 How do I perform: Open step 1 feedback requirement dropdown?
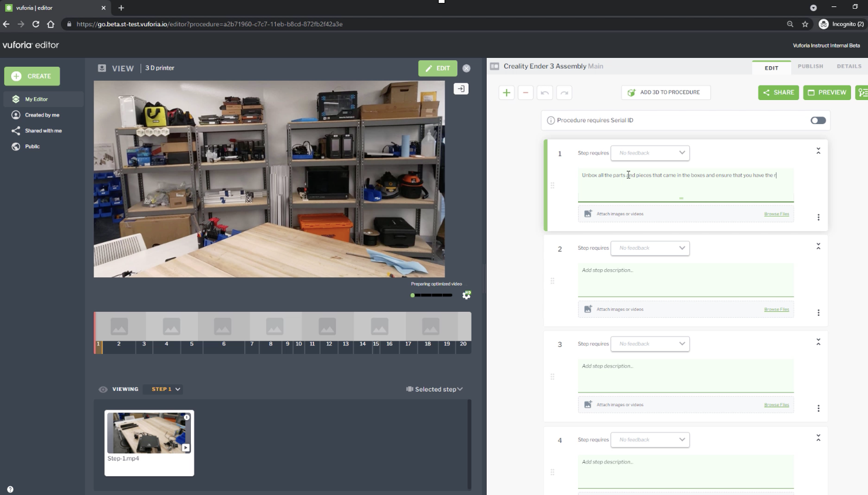650,153
